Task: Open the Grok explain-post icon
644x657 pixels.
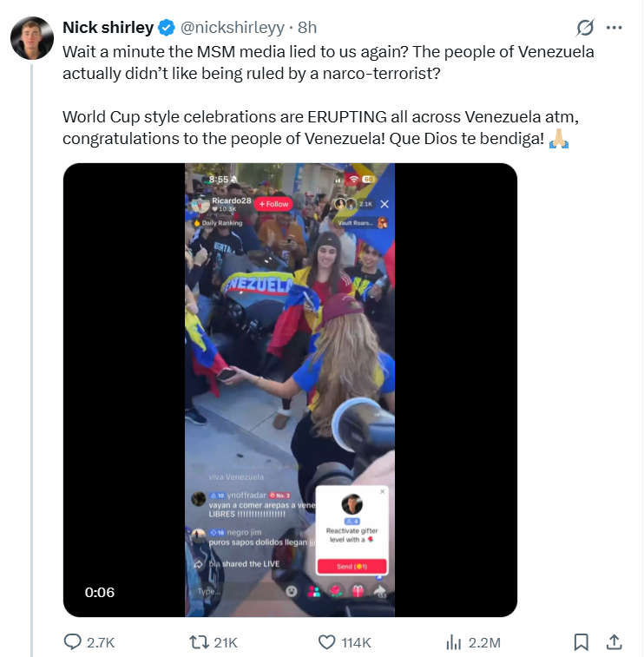Action: pos(585,27)
